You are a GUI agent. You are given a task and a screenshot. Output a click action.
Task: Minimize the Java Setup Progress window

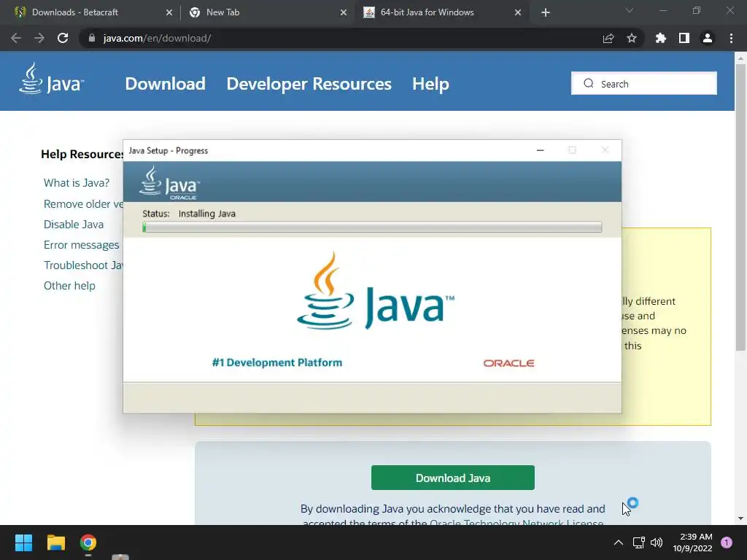pos(541,150)
